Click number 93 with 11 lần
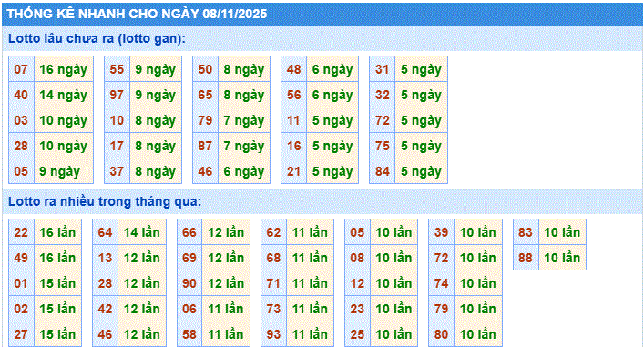644x347 pixels. pyautogui.click(x=273, y=334)
